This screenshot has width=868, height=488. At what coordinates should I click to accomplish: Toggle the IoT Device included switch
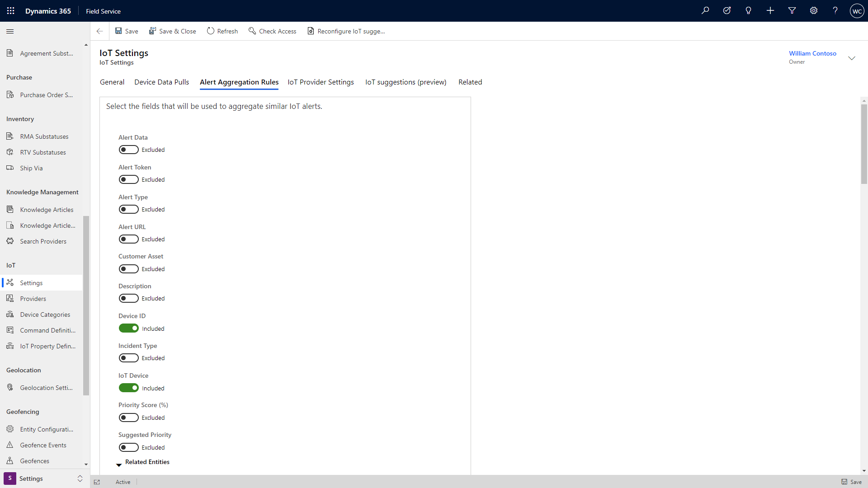[129, 387]
